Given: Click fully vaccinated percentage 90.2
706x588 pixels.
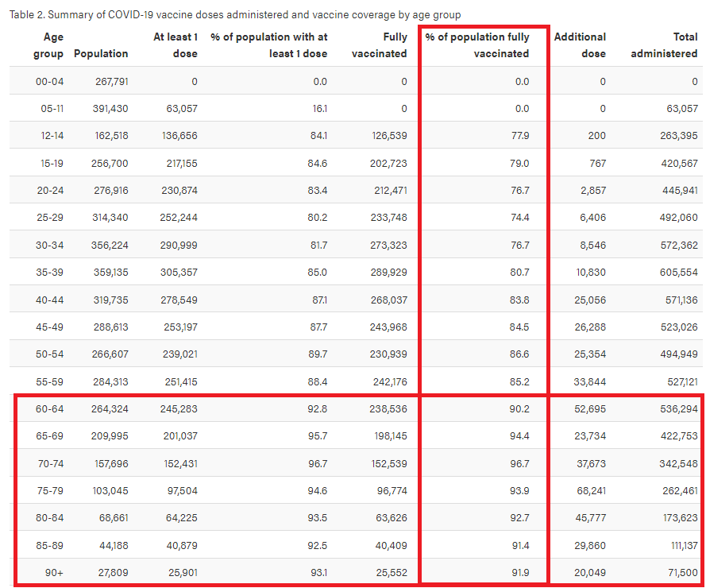Looking at the screenshot, I should tap(519, 408).
